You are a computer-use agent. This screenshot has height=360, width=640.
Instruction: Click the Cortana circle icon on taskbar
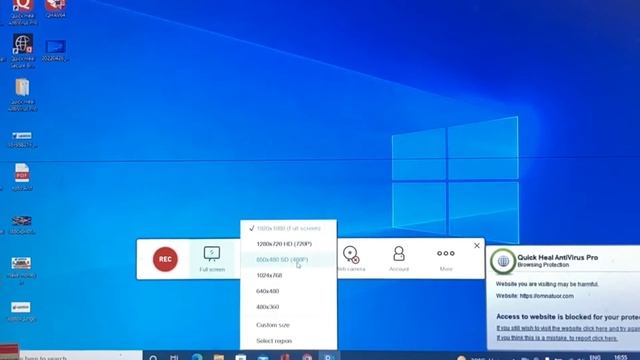(x=153, y=357)
